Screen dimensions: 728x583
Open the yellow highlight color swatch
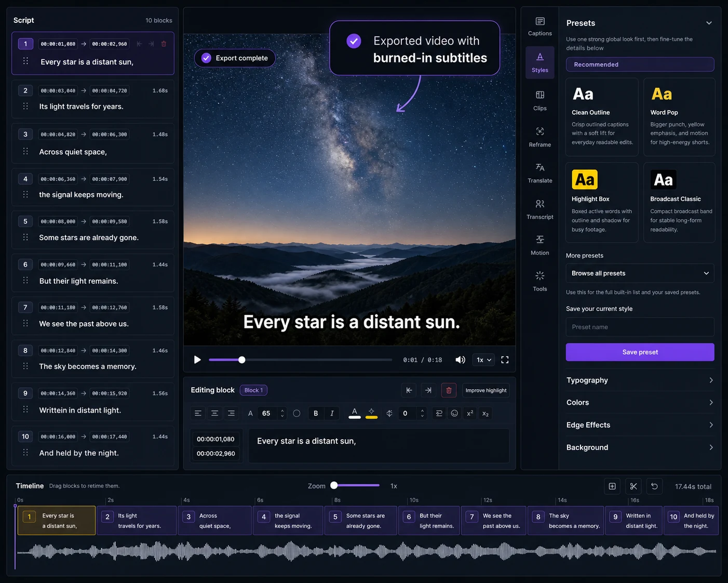pos(371,413)
